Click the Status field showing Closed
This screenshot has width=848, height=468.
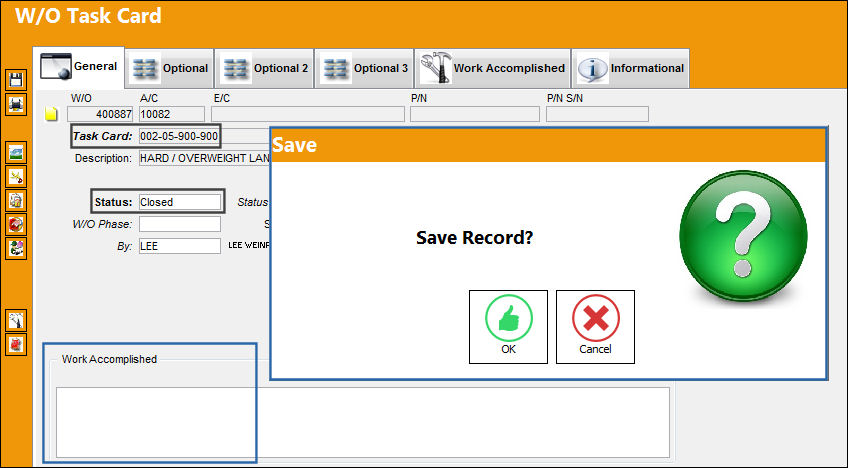180,202
